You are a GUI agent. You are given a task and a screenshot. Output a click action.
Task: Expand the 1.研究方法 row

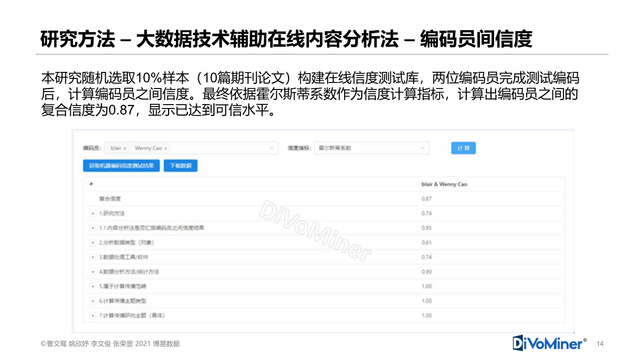pos(93,214)
